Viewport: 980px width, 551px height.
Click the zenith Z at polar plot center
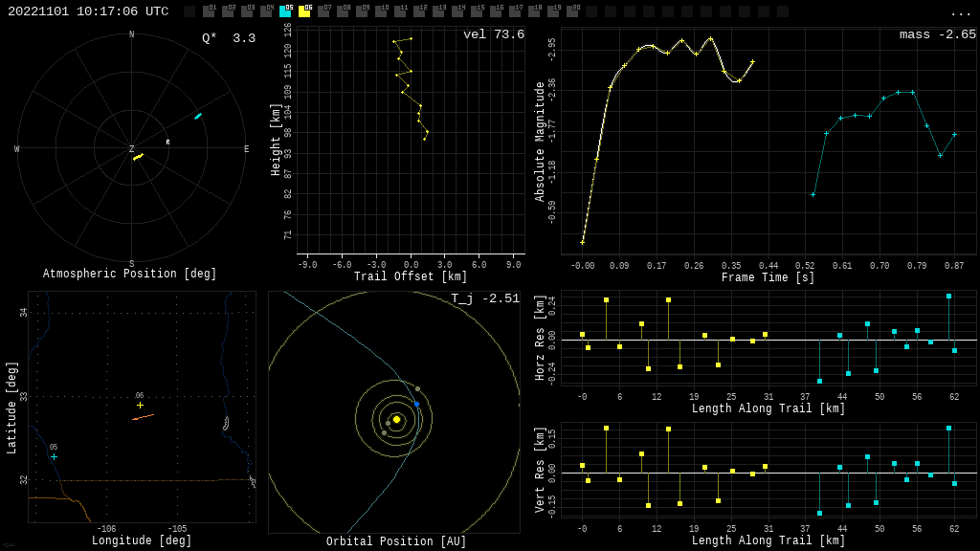click(132, 149)
